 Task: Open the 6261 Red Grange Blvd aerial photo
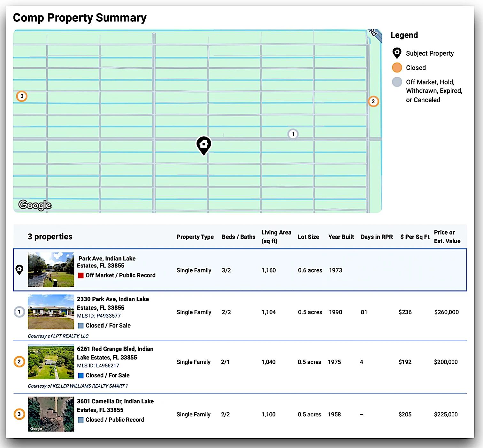(x=51, y=362)
